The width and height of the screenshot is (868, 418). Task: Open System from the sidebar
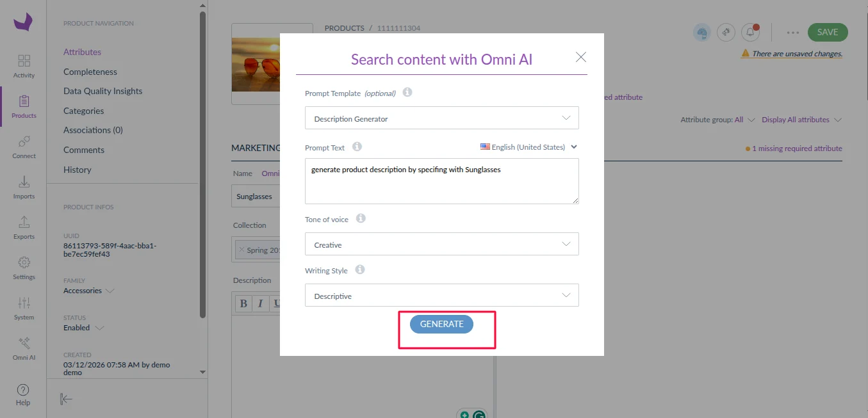[x=23, y=309]
